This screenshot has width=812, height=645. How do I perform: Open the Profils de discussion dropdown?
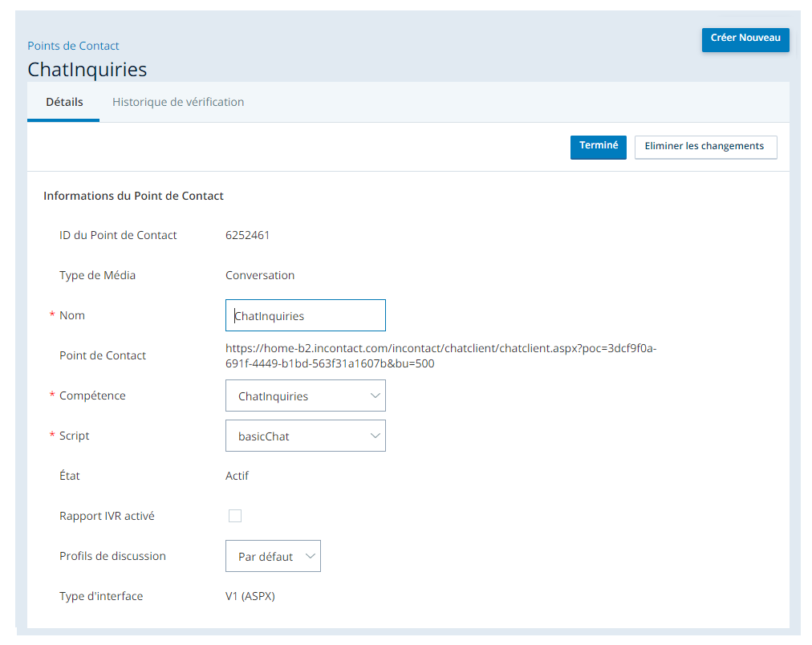(x=273, y=556)
